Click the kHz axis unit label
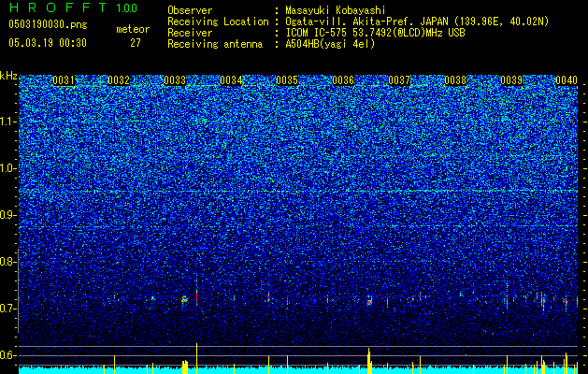Viewport: 588px width, 374px height. click(8, 76)
